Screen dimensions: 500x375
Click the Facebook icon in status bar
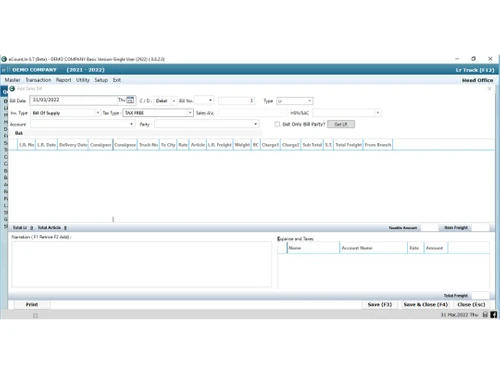pos(493,315)
